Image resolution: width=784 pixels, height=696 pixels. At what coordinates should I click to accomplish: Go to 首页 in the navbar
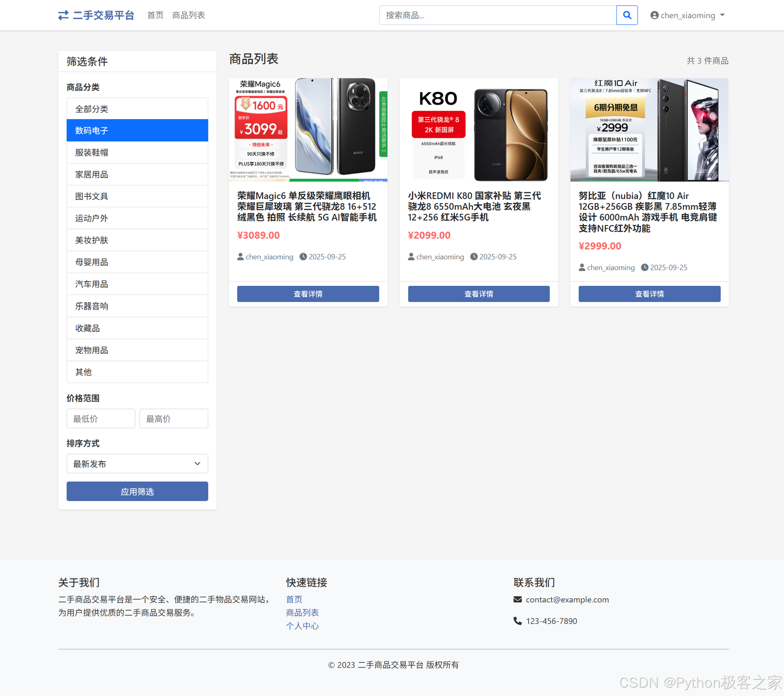(155, 15)
